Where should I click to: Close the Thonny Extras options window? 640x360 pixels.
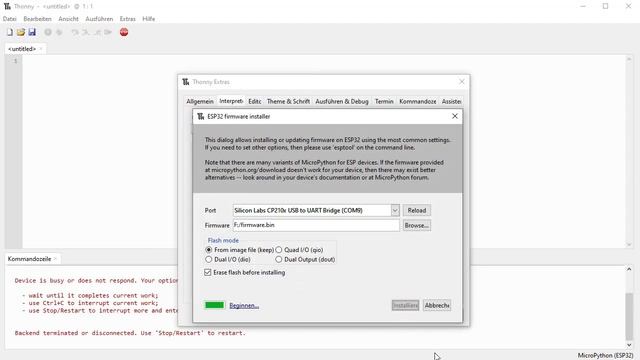pos(462,82)
